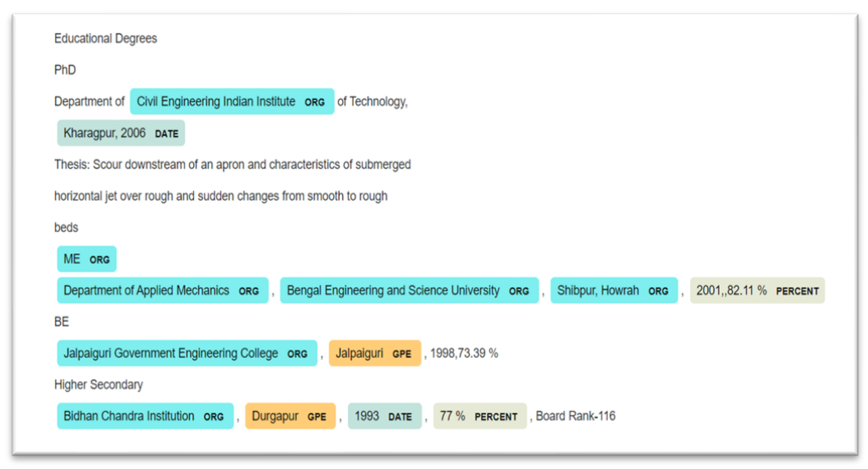Select 'Jalpaiguri Government Engineering College' ORG entity
This screenshot has height=469, width=868.
(x=187, y=353)
